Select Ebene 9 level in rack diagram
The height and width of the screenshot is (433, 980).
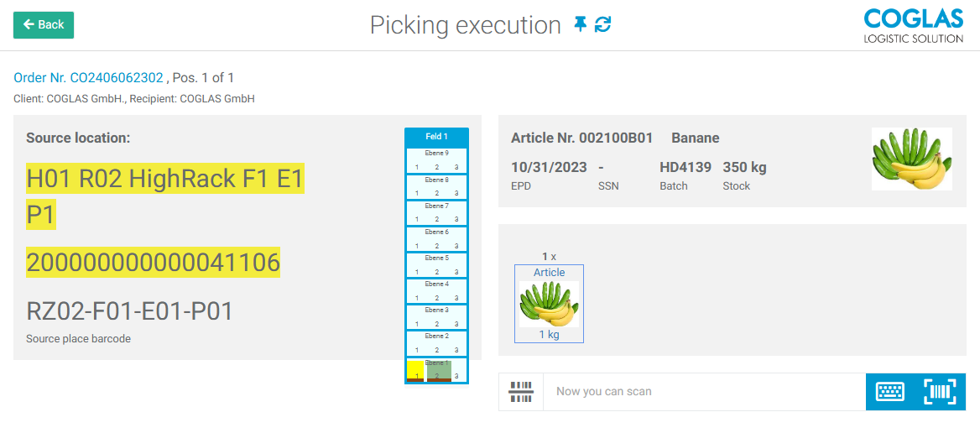coord(436,160)
